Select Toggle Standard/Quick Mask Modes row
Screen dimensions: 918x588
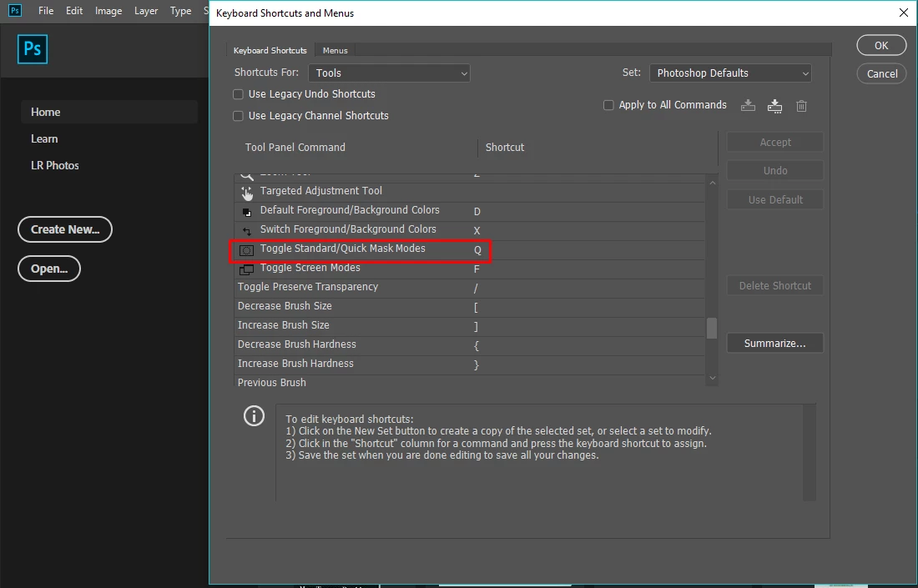(x=470, y=250)
